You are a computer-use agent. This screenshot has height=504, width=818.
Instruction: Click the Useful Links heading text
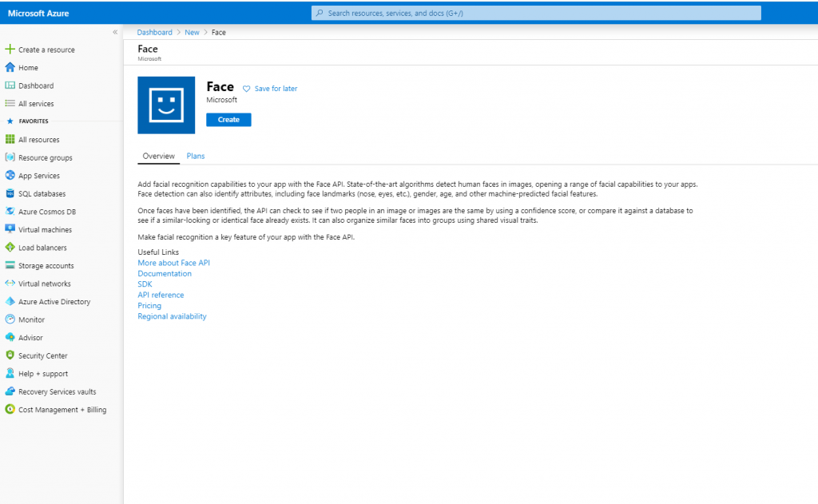click(x=158, y=252)
